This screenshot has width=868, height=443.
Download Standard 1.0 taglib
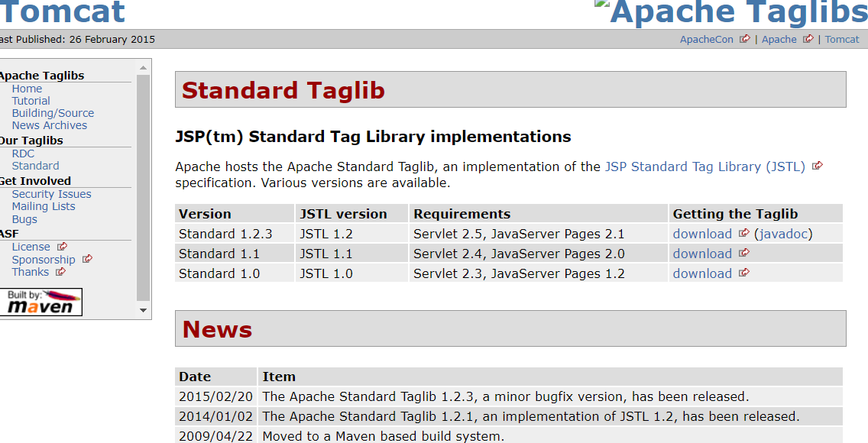(702, 273)
